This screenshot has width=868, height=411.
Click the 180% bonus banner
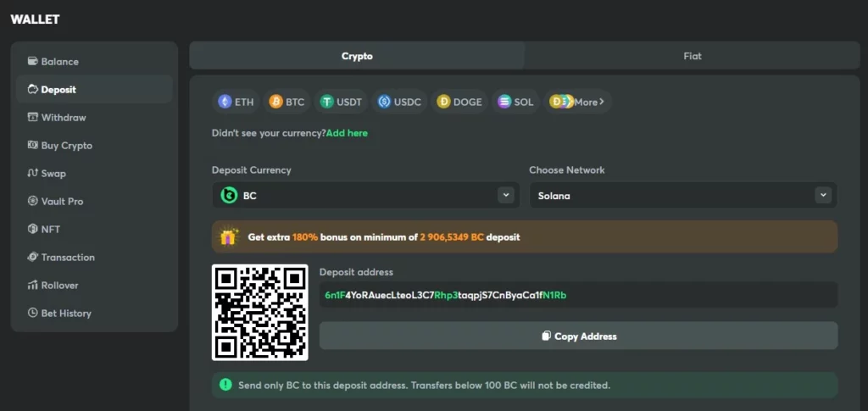525,237
